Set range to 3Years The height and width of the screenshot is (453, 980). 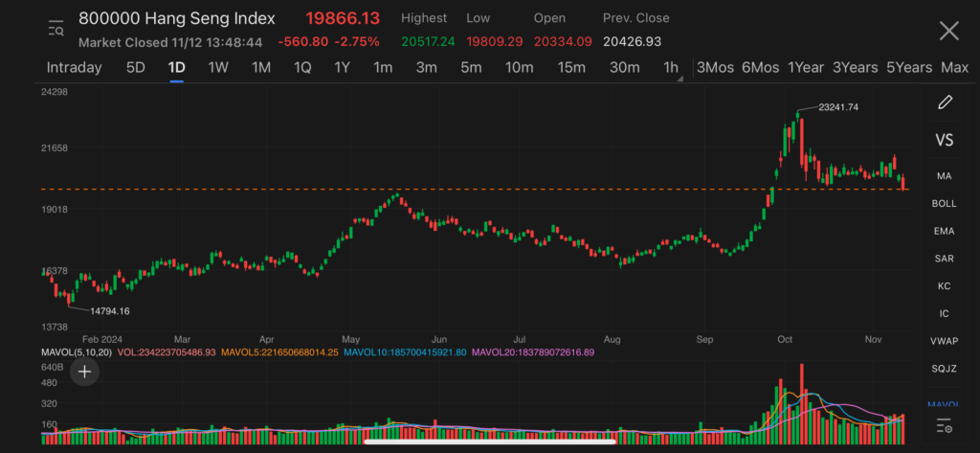(855, 68)
